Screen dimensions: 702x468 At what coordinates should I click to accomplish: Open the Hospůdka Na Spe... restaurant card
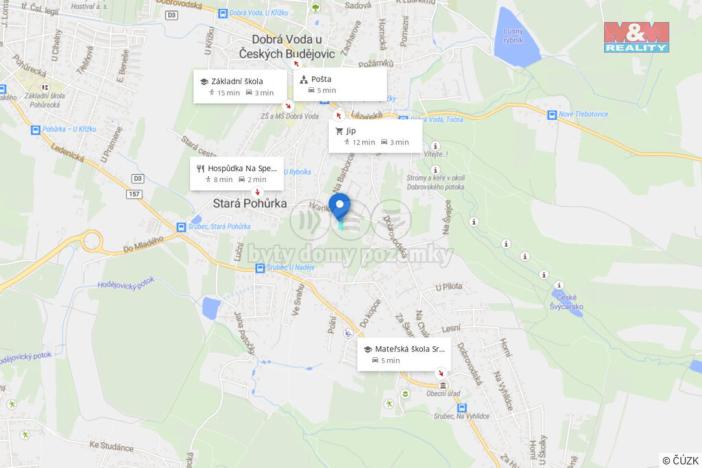(x=237, y=174)
